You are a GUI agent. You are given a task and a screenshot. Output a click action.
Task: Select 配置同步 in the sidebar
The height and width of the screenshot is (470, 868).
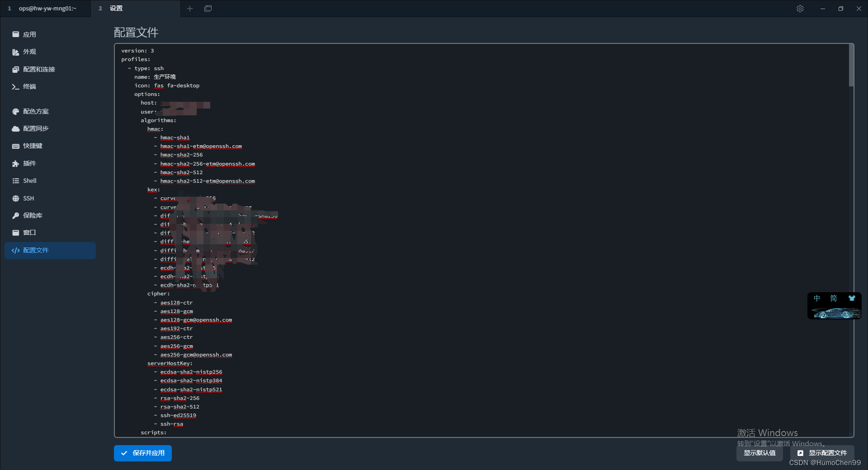(x=50, y=128)
